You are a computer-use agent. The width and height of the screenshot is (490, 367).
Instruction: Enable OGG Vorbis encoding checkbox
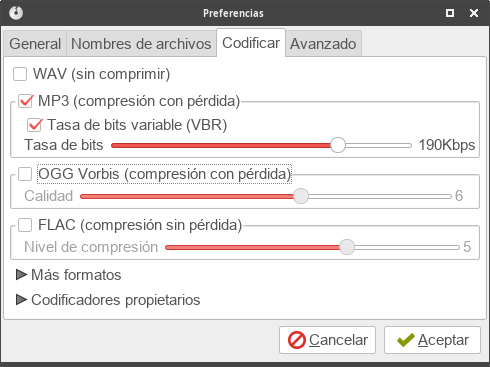[25, 174]
